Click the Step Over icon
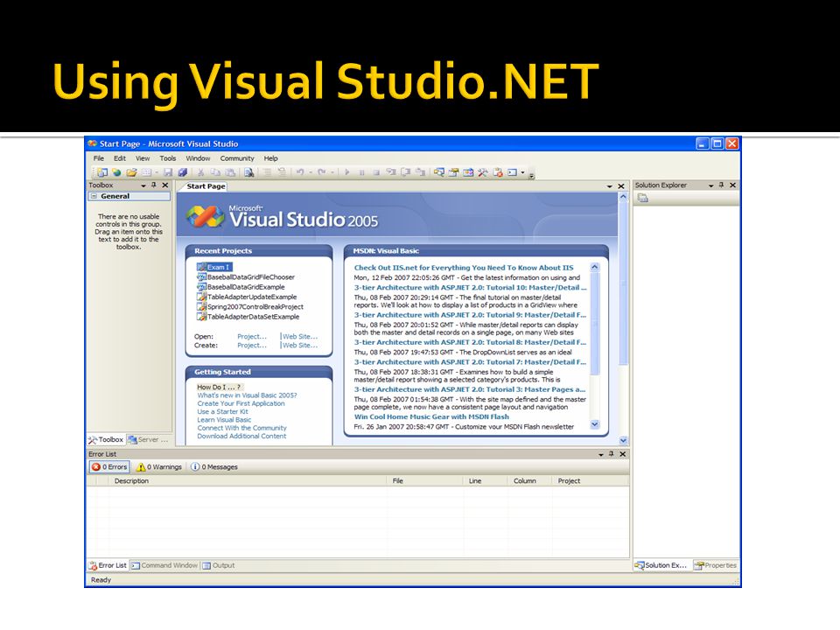 (405, 172)
